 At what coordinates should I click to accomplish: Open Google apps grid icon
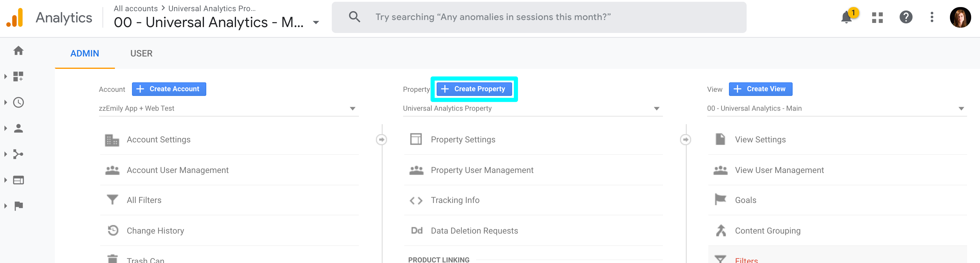tap(877, 17)
